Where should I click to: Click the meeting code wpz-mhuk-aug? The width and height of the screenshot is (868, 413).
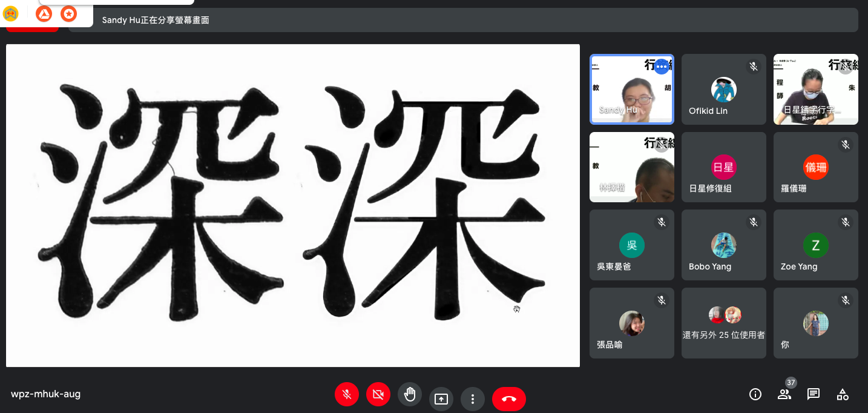45,394
